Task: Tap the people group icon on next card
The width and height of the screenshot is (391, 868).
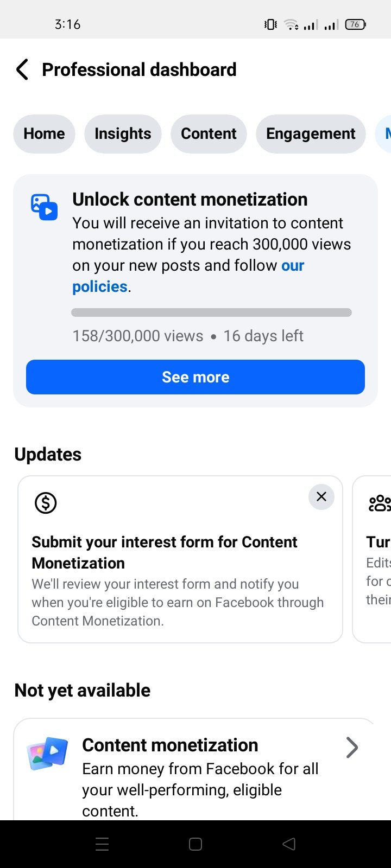Action: click(x=380, y=503)
